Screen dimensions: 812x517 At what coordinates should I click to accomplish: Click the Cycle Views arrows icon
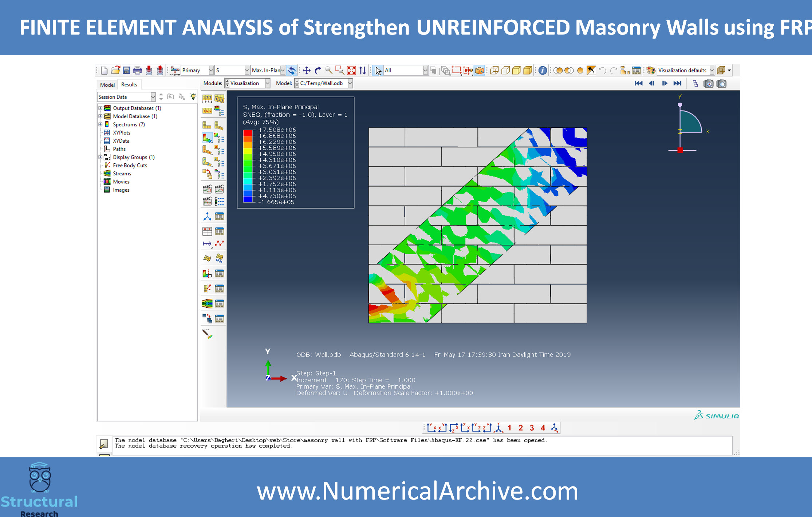point(363,70)
